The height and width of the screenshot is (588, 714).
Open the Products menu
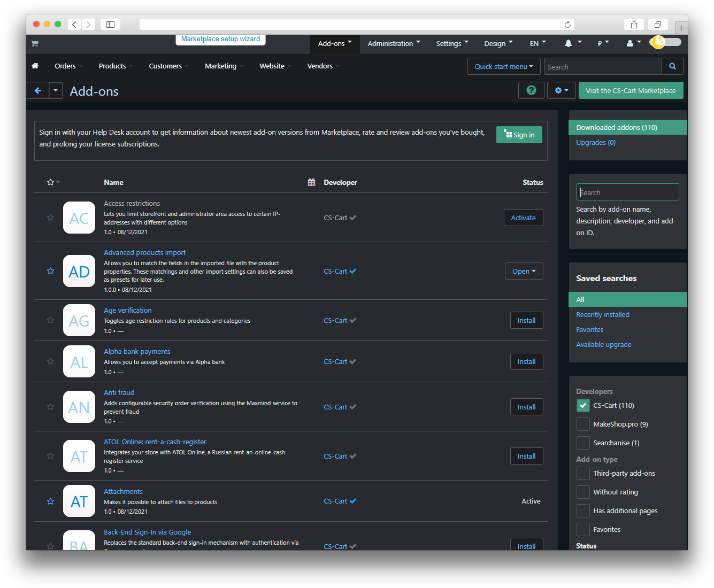(116, 66)
